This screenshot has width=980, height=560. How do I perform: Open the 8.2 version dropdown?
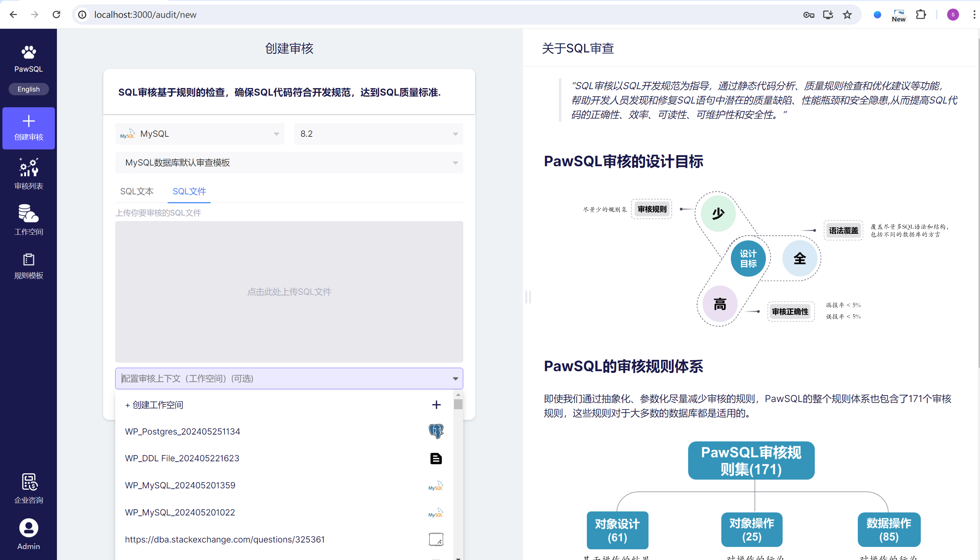(x=378, y=134)
